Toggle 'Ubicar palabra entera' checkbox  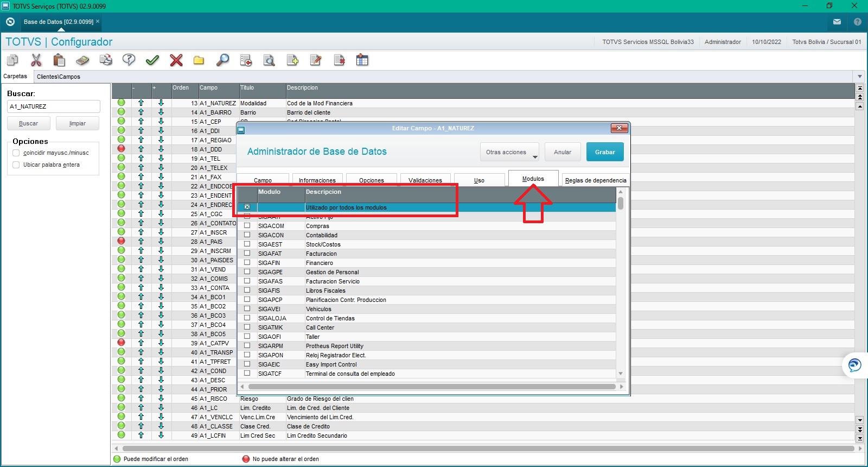[16, 165]
